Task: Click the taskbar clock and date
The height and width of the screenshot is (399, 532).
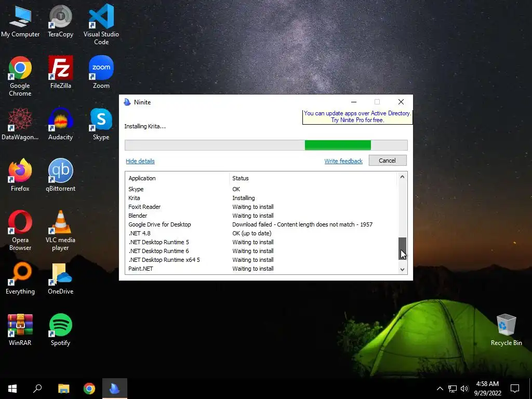Action: pos(487,389)
